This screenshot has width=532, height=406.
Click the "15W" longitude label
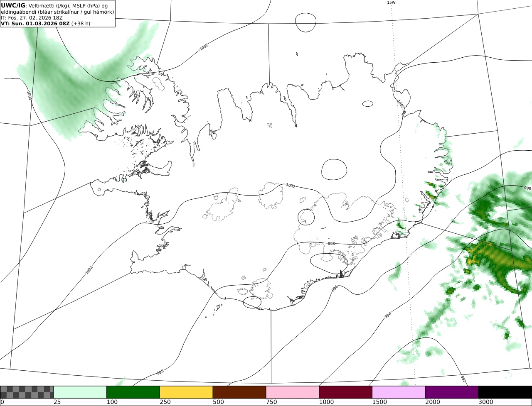(391, 2)
